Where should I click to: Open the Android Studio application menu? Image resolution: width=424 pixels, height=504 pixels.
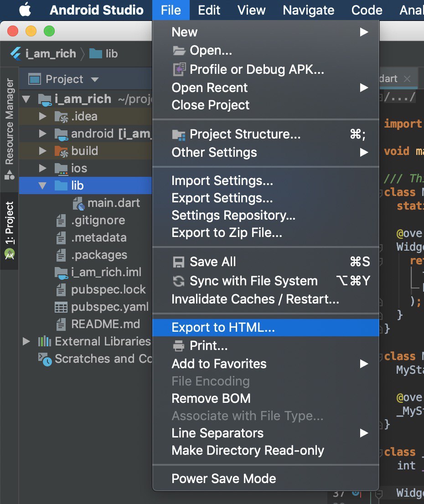tap(97, 10)
